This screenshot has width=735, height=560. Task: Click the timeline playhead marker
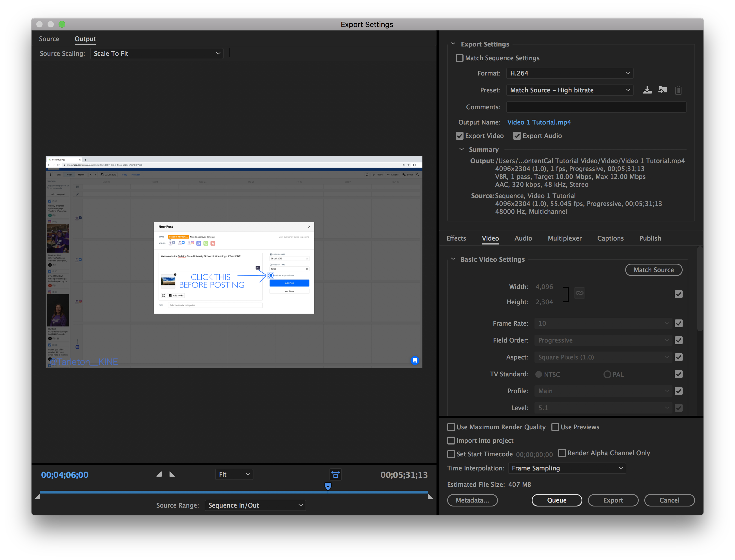click(x=328, y=487)
